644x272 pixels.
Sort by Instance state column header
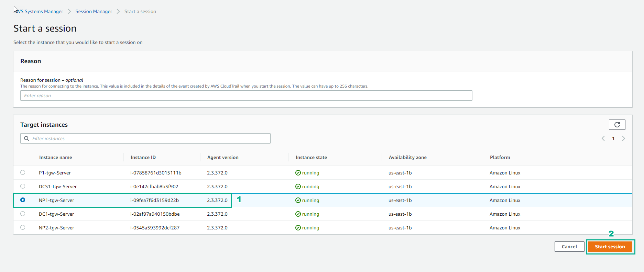tap(311, 157)
